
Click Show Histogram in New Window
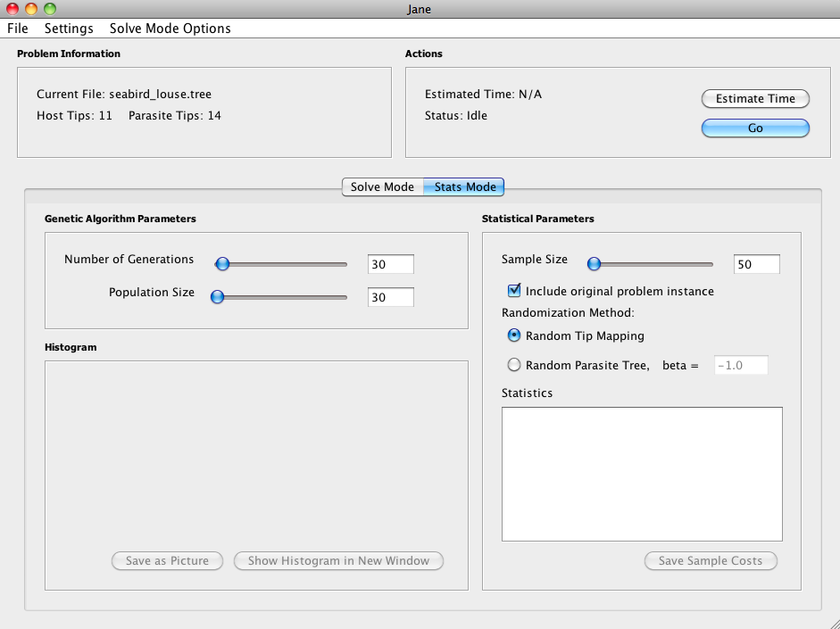338,560
